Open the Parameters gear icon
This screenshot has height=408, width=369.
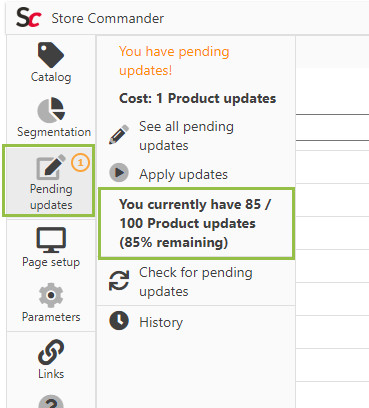pos(51,295)
